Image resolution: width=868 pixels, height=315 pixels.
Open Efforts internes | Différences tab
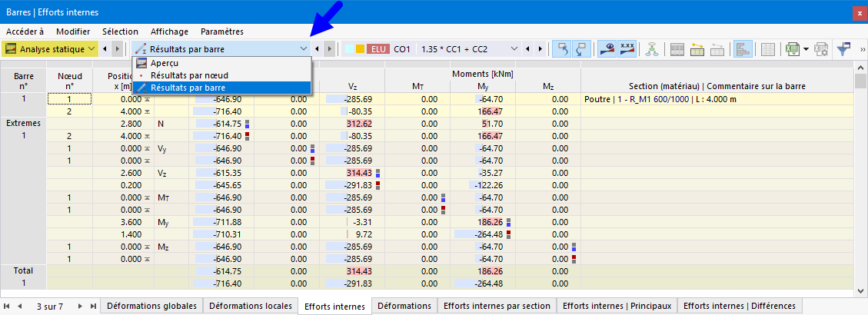[x=740, y=306]
